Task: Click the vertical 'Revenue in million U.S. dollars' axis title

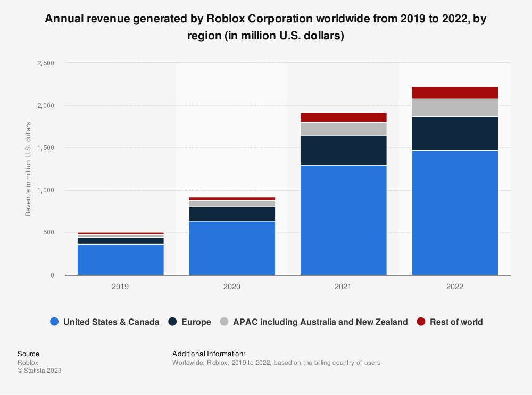Action: point(28,169)
